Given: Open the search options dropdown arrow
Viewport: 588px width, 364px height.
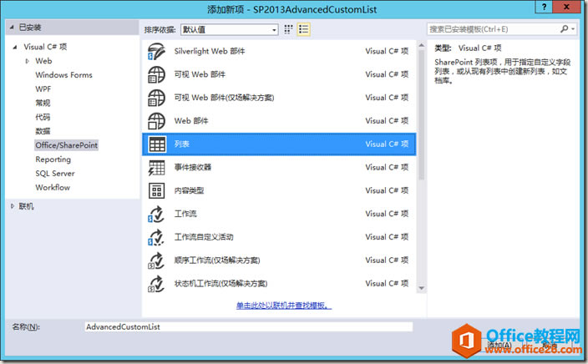Looking at the screenshot, I should (x=573, y=29).
